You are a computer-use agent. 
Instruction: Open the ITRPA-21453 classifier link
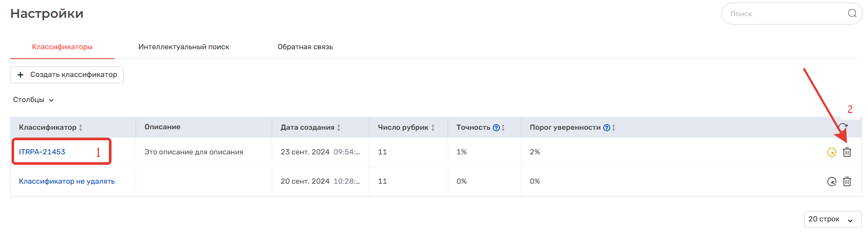pyautogui.click(x=42, y=152)
